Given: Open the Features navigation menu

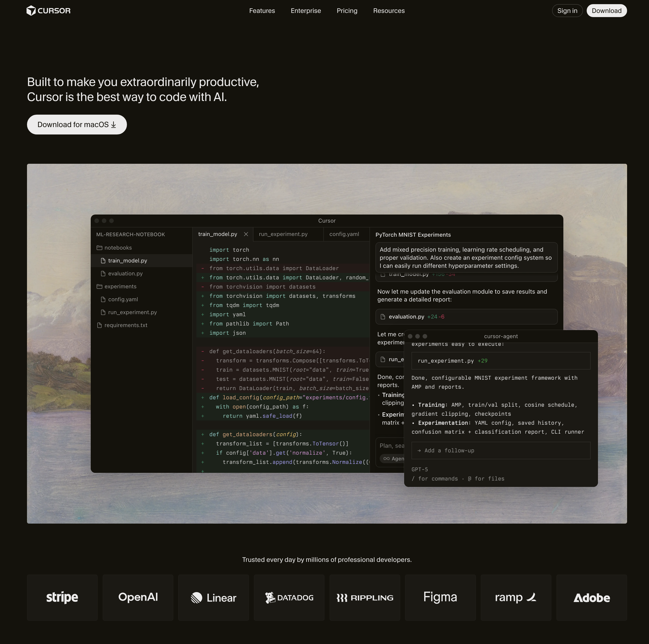Looking at the screenshot, I should tap(262, 11).
